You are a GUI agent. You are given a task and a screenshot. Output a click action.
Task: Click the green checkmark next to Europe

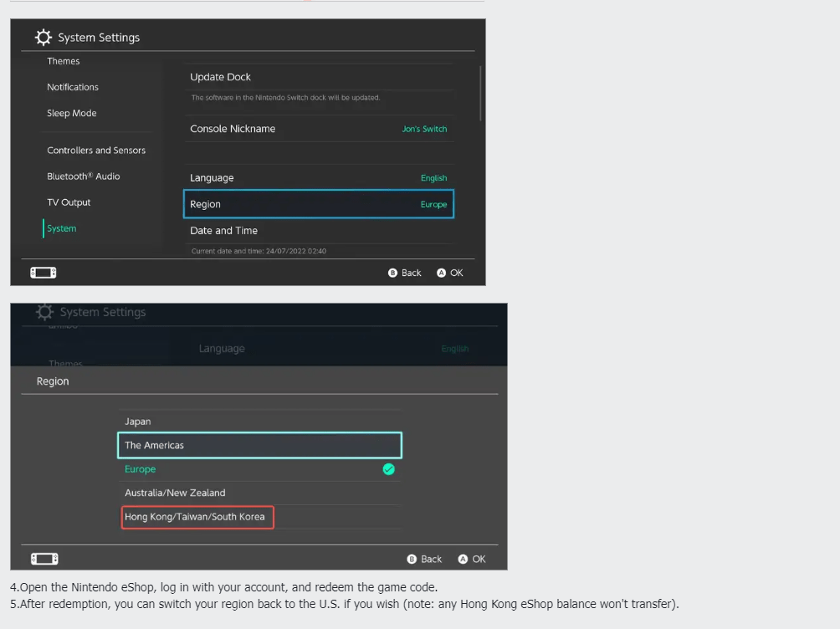click(388, 469)
